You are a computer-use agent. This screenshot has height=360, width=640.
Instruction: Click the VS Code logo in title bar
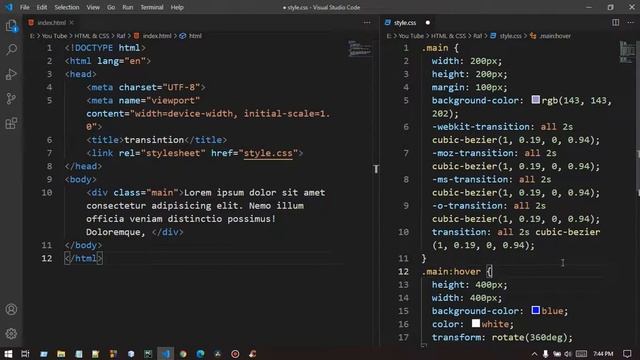[x=9, y=7]
